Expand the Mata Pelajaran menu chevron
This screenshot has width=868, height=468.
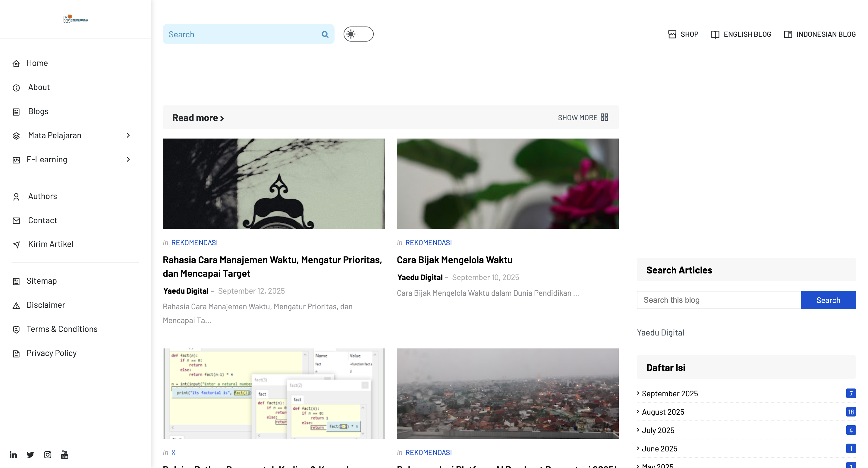(128, 135)
